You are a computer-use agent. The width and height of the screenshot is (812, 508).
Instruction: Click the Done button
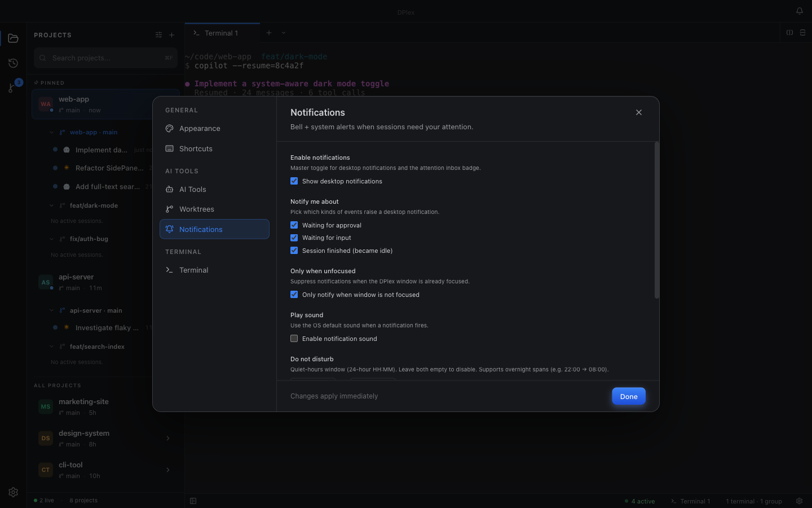[x=629, y=396]
